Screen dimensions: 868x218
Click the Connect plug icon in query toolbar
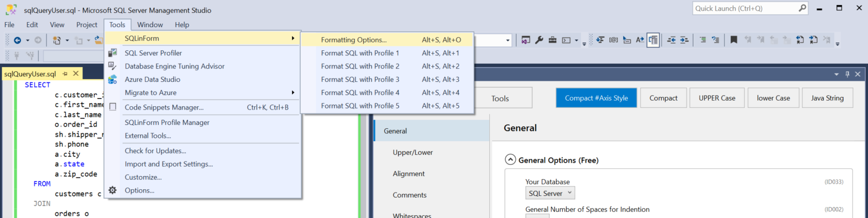tap(17, 55)
